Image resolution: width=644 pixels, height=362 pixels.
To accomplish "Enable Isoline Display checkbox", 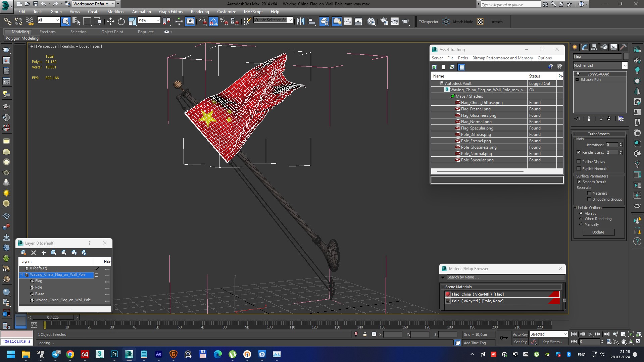I will pyautogui.click(x=579, y=162).
